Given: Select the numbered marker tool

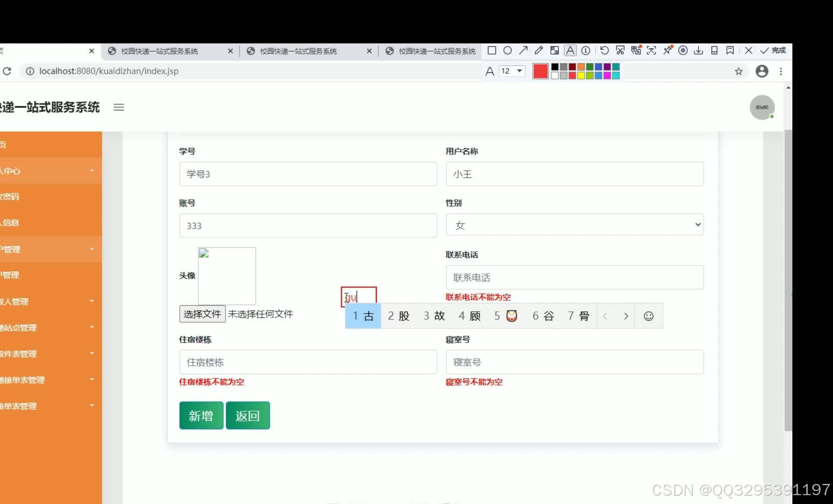Looking at the screenshot, I should click(586, 50).
